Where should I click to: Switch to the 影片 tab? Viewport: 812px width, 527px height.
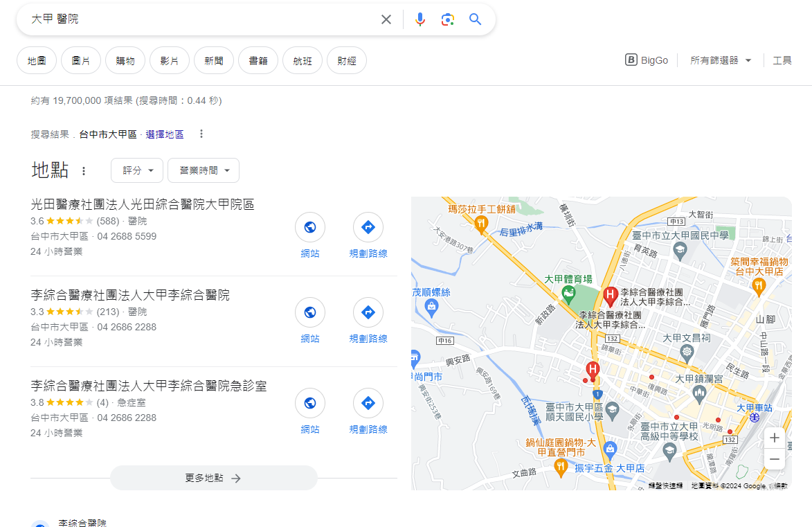pyautogui.click(x=170, y=61)
